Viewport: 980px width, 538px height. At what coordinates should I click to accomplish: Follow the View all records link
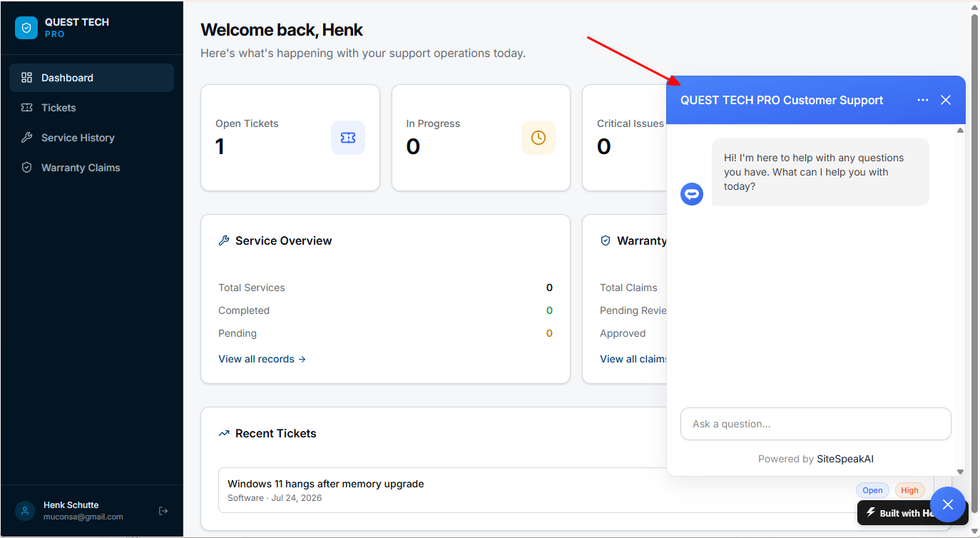pyautogui.click(x=262, y=359)
